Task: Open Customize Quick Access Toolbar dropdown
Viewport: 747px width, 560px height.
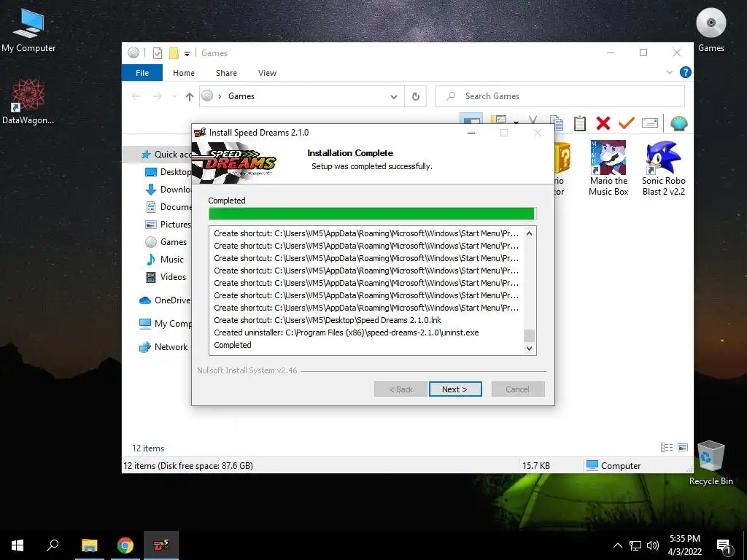Action: point(187,53)
